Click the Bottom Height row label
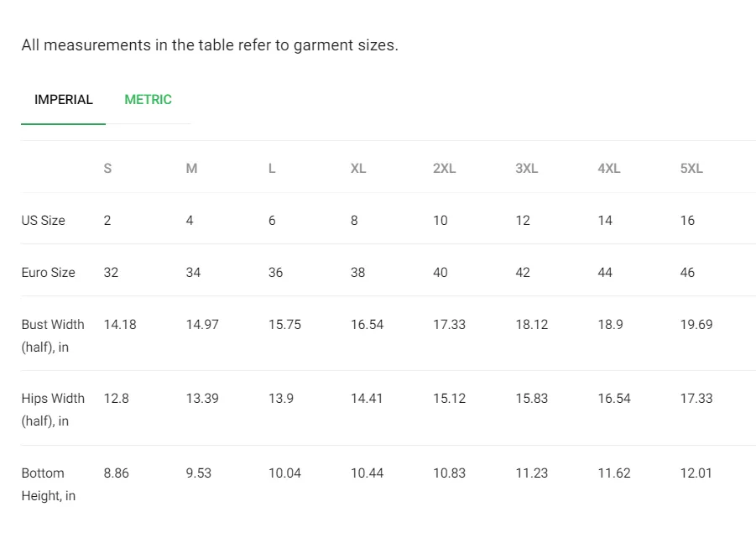Screen dimensions: 756x533 click(x=48, y=484)
